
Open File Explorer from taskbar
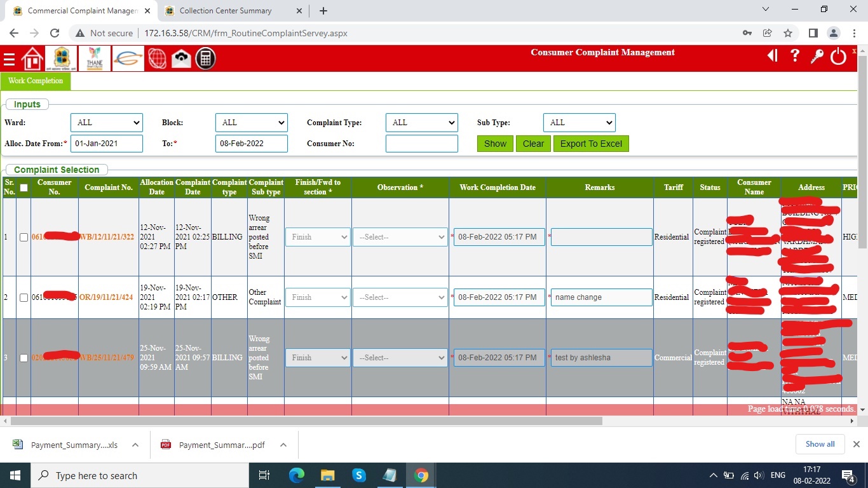click(x=327, y=475)
